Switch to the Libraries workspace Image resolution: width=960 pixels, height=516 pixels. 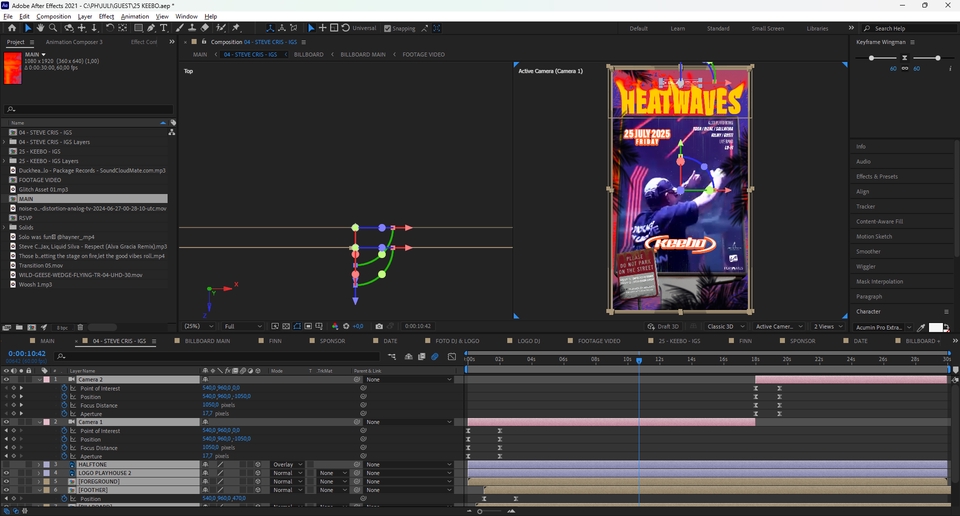tap(817, 28)
